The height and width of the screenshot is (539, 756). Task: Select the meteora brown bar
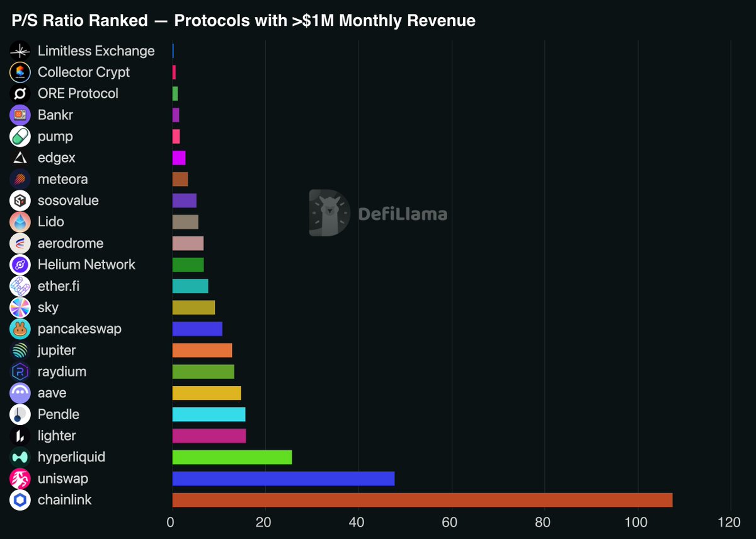pyautogui.click(x=180, y=179)
